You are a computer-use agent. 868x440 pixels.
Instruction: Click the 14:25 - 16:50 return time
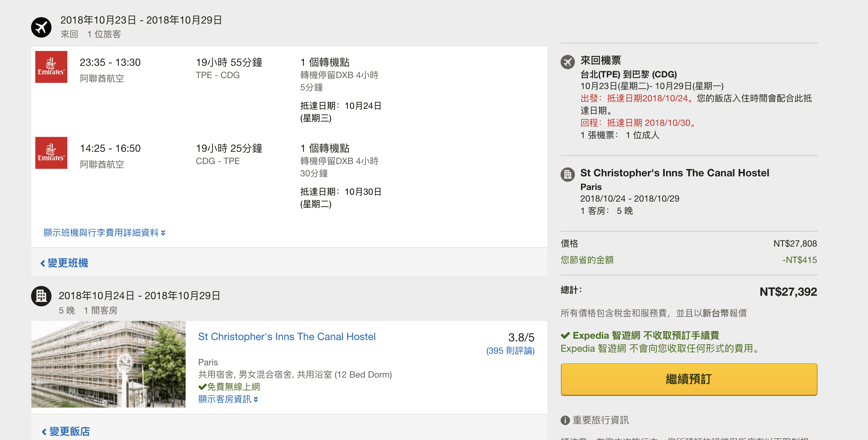pos(110,148)
